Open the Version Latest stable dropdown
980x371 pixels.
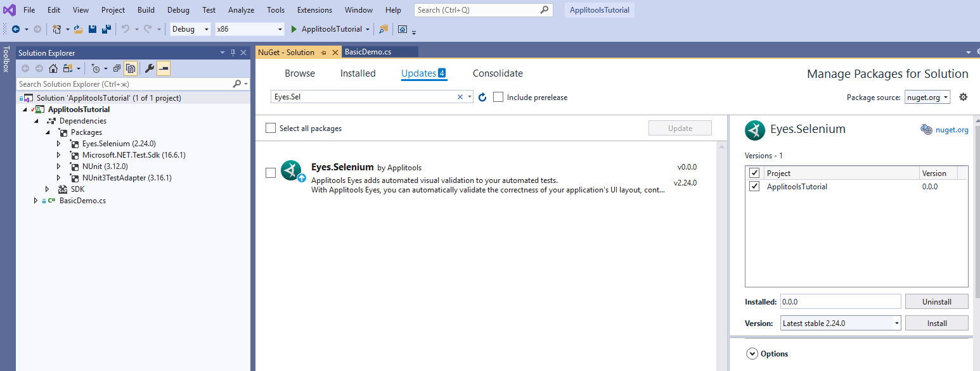841,323
